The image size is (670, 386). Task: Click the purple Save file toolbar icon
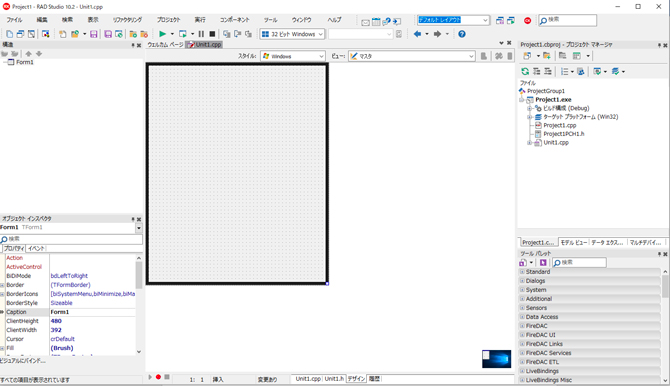pyautogui.click(x=94, y=34)
